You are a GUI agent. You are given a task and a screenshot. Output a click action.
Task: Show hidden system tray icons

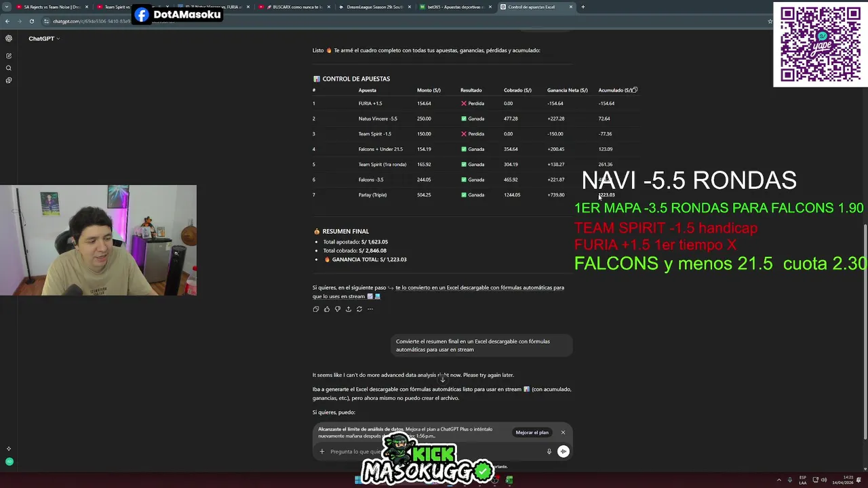[x=778, y=480]
